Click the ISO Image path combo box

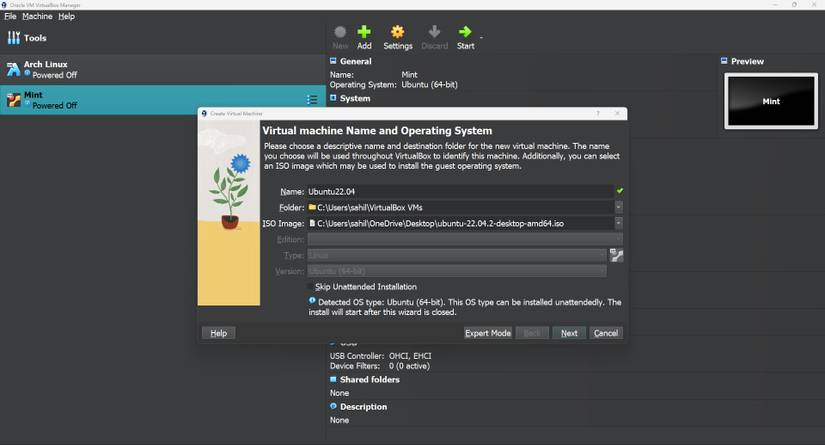pos(460,224)
